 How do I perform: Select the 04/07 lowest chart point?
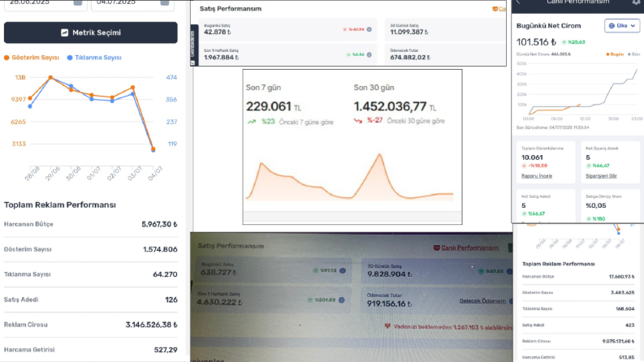(153, 149)
